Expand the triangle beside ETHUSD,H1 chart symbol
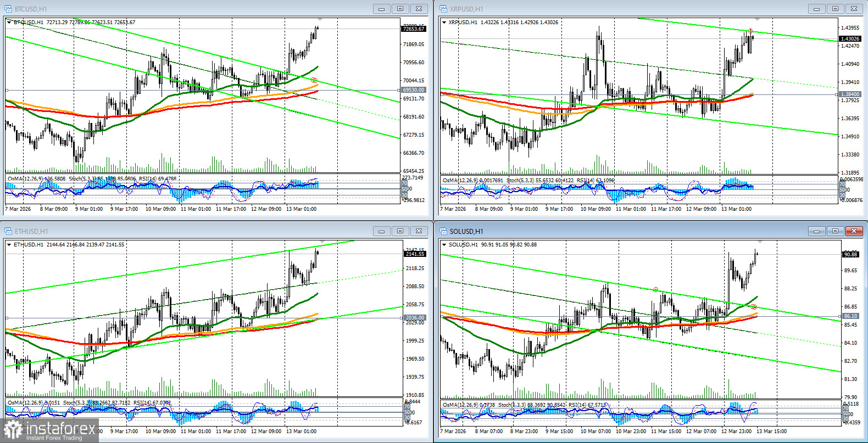The height and width of the screenshot is (443, 868). point(9,245)
